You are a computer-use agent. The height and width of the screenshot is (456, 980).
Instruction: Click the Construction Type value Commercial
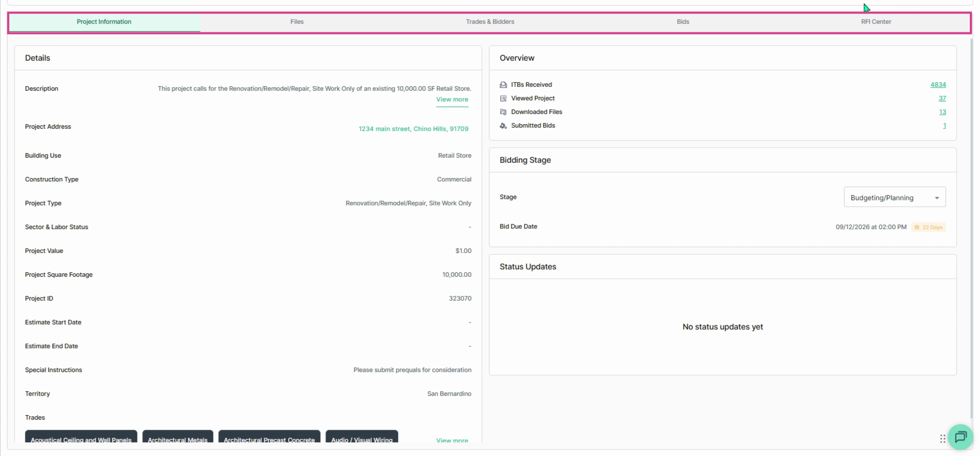pos(454,179)
